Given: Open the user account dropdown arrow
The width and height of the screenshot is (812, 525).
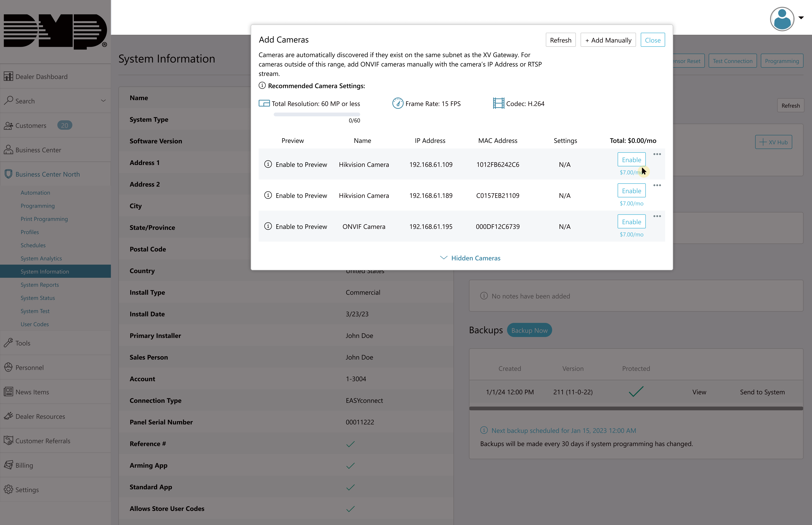Looking at the screenshot, I should click(x=801, y=18).
